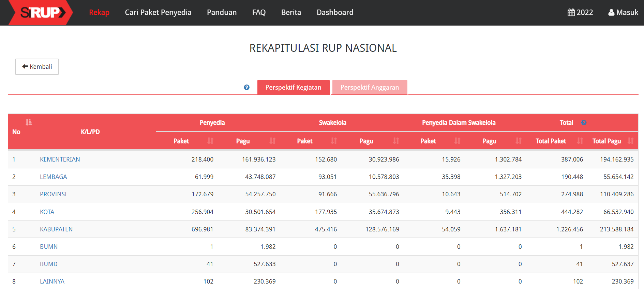Click Masuk to log in
The height and width of the screenshot is (289, 644).
[623, 13]
